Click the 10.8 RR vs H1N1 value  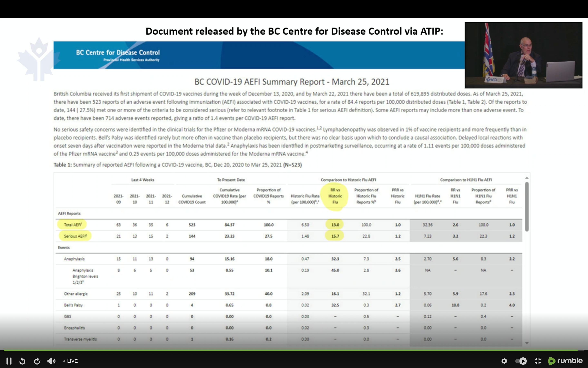(455, 305)
